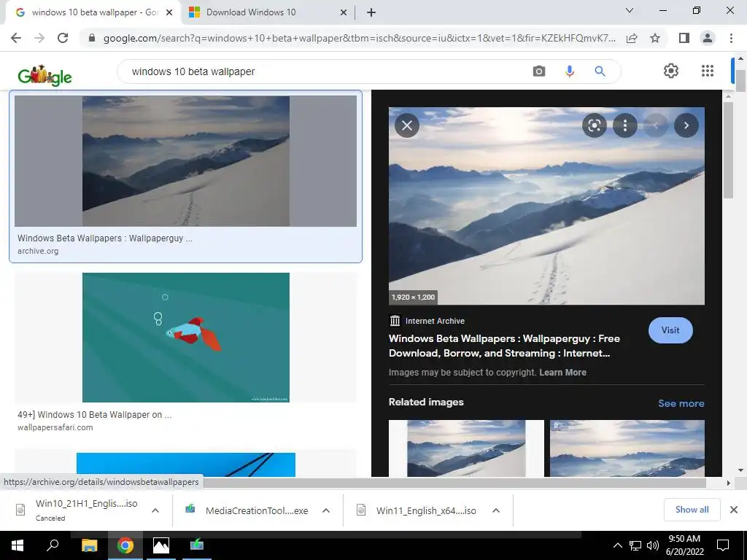Share this page via share icon
The height and width of the screenshot is (560, 747).
pyautogui.click(x=632, y=38)
